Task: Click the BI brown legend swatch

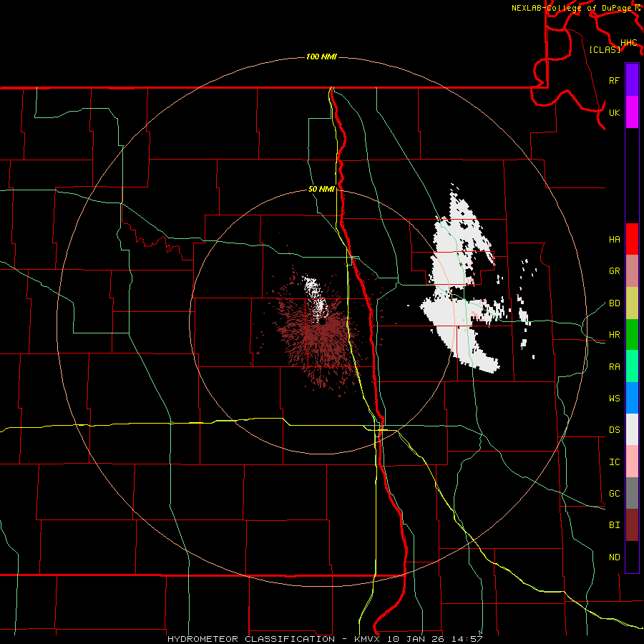Action: [x=632, y=525]
